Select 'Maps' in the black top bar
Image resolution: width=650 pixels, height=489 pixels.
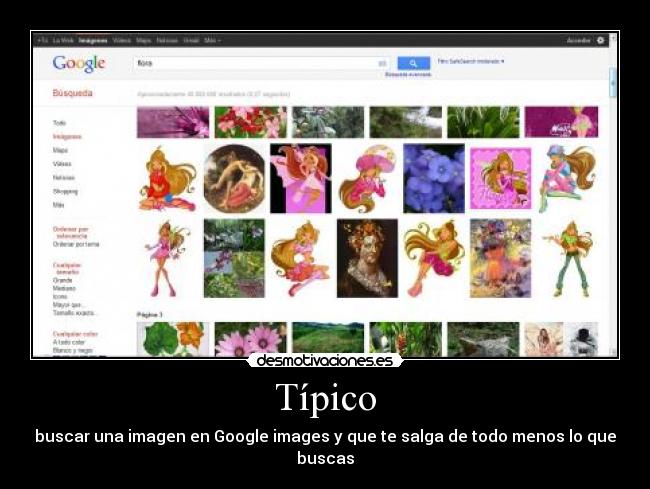tap(143, 40)
